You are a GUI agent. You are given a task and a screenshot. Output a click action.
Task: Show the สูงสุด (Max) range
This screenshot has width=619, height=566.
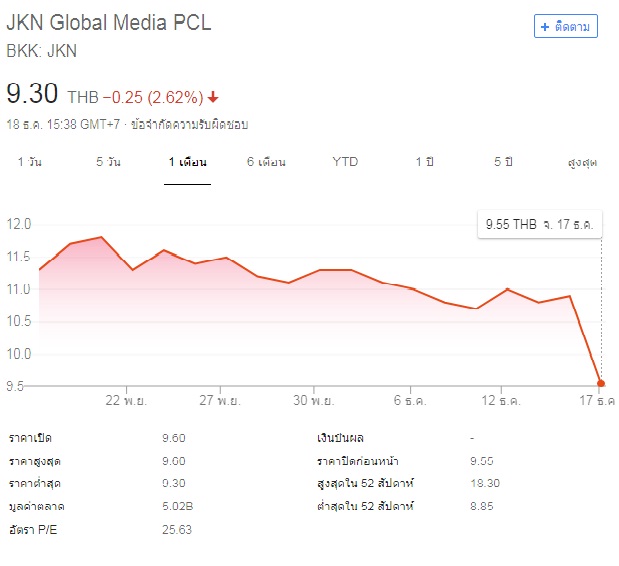[582, 162]
